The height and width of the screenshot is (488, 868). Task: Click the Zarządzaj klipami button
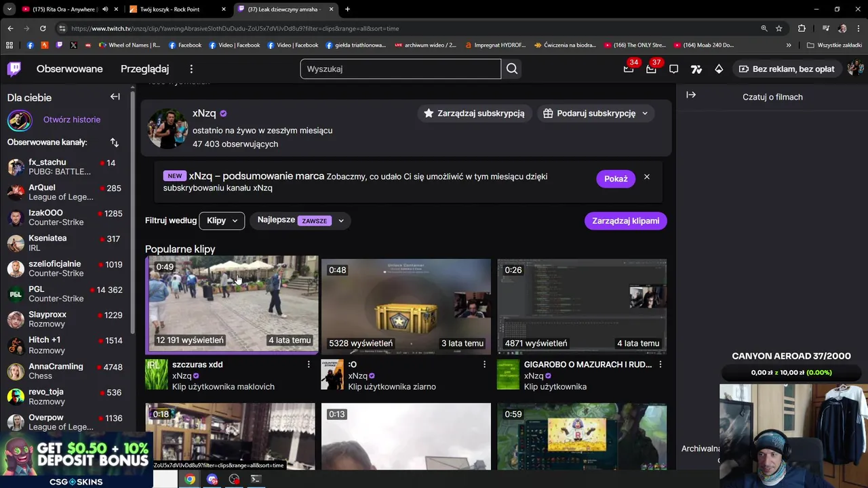coord(625,221)
